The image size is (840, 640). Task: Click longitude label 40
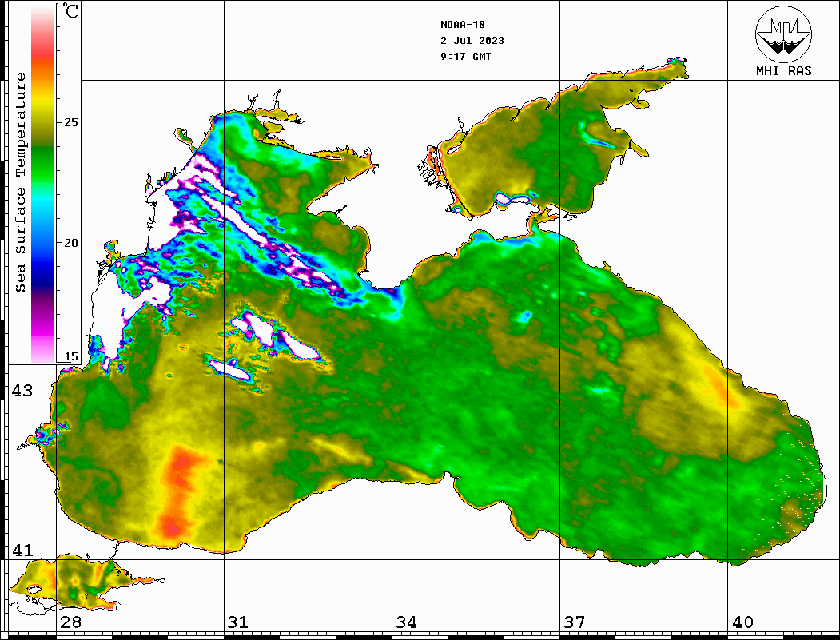click(742, 622)
